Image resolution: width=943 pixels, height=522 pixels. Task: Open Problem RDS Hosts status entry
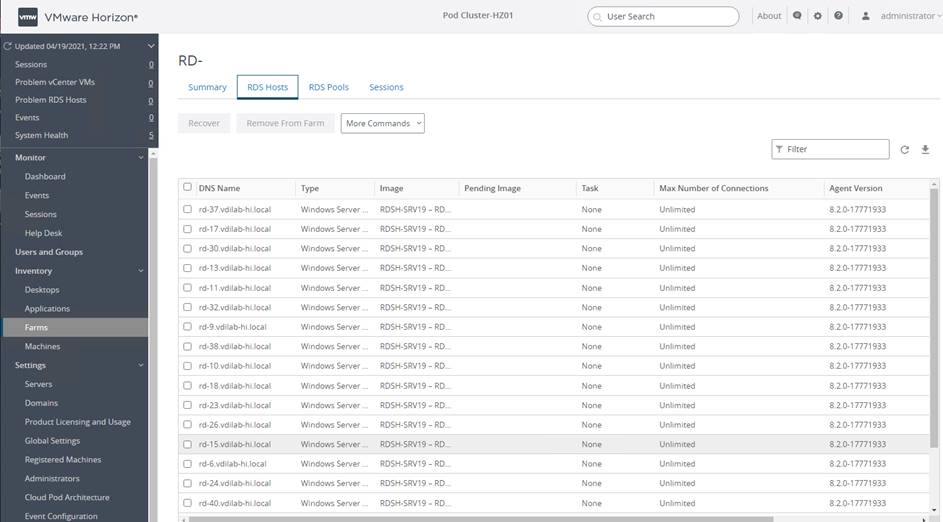[x=51, y=100]
